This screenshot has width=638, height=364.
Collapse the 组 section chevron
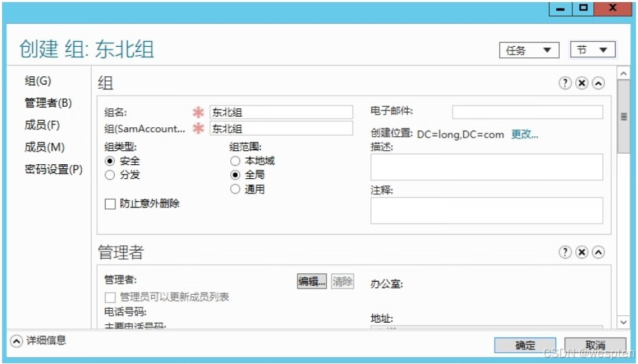click(x=598, y=83)
